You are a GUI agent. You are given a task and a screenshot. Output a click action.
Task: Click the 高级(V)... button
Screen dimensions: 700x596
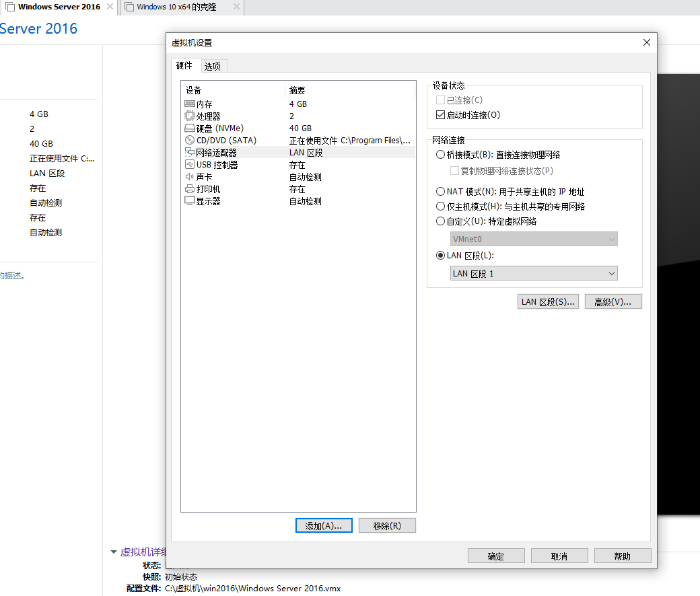click(x=613, y=301)
